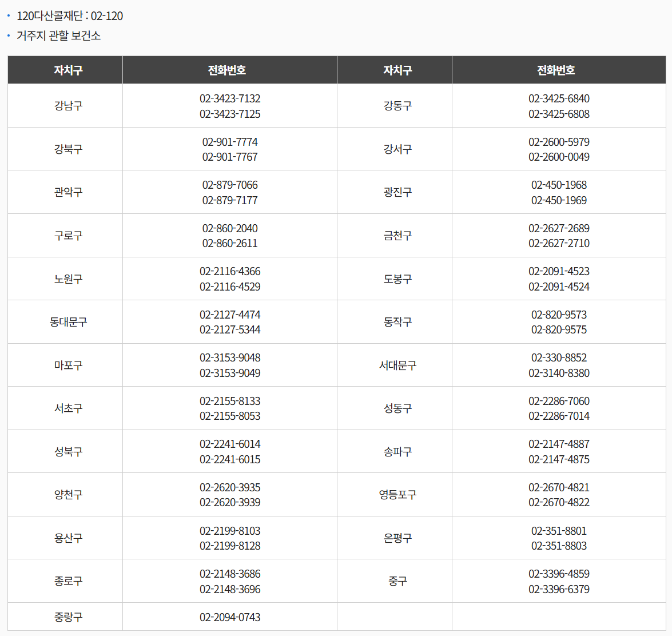
Task: Select the 강남구 district cell
Action: point(68,106)
